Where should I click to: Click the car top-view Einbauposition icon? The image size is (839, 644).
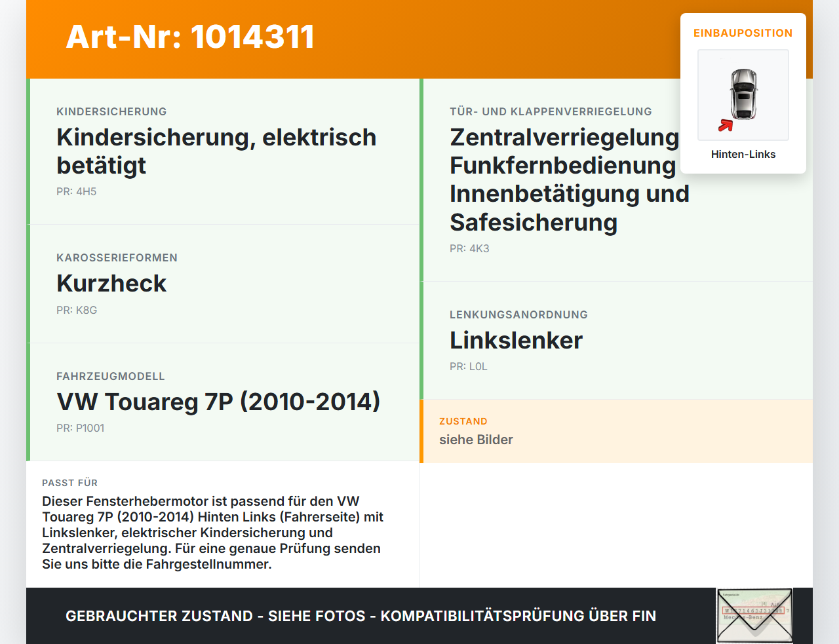[743, 95]
